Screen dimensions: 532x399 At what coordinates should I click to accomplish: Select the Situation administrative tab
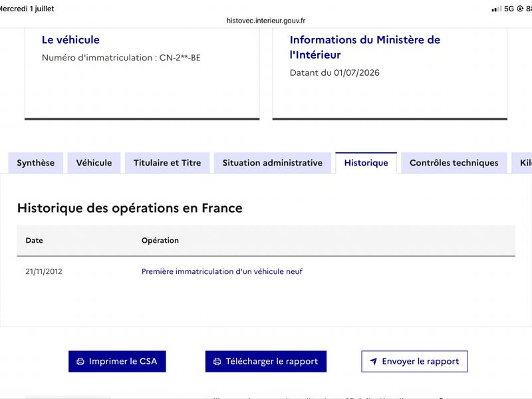point(273,163)
